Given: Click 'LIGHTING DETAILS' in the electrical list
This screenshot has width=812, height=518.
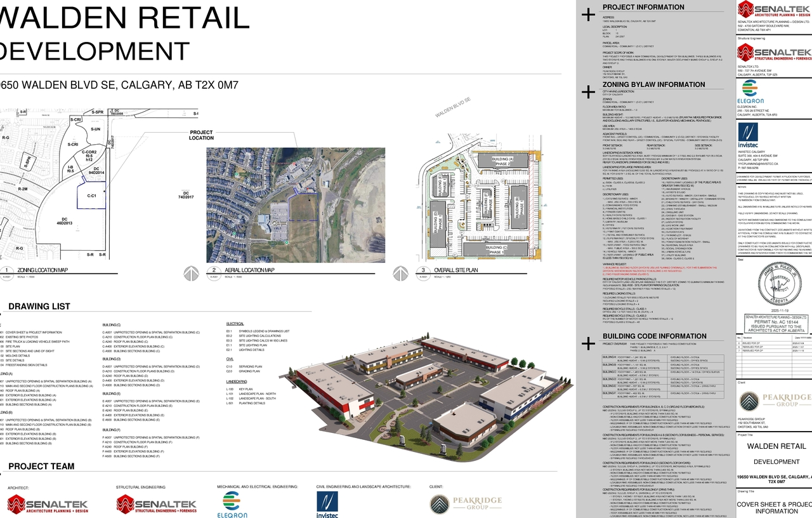Looking at the screenshot, I should (x=252, y=350).
